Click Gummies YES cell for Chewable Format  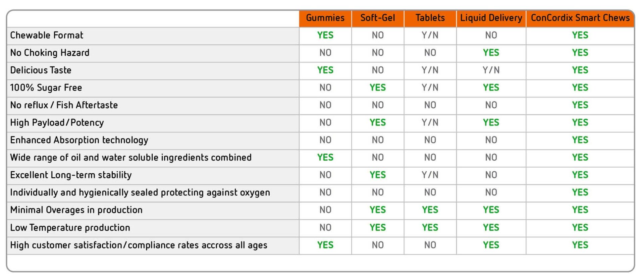click(x=325, y=35)
